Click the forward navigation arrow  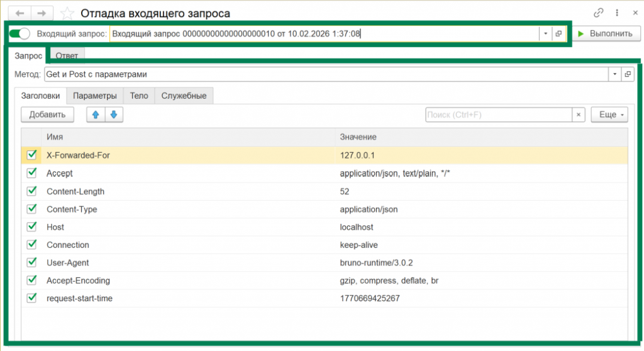42,13
